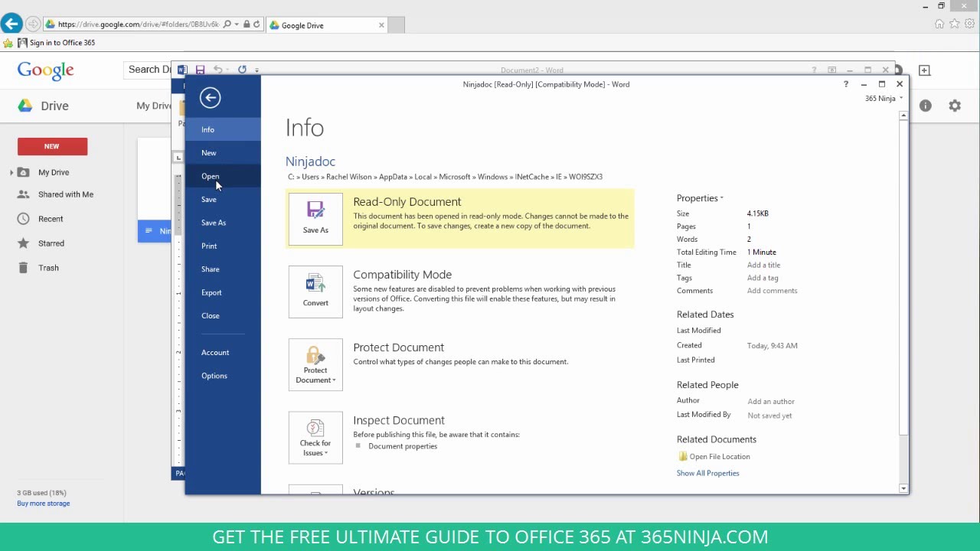The image size is (980, 551).
Task: Open the Print page
Action: point(223,246)
